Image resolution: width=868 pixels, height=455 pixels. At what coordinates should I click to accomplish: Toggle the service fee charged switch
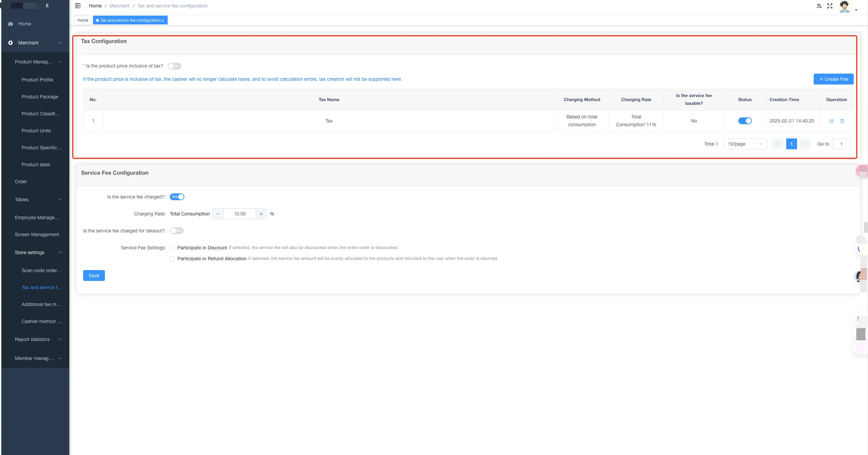point(177,197)
